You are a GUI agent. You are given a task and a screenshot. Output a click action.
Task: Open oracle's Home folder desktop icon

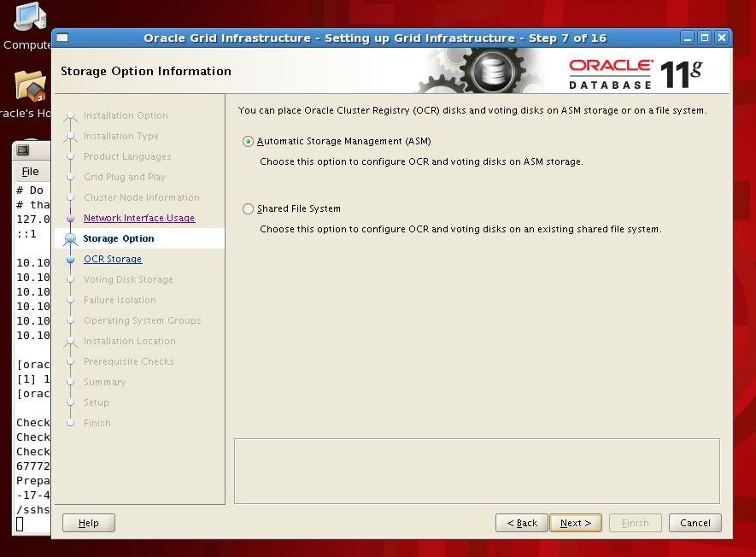pyautogui.click(x=30, y=87)
